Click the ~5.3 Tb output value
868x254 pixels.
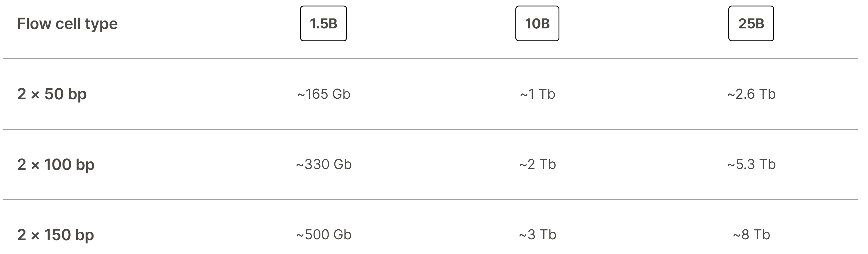coord(751,165)
